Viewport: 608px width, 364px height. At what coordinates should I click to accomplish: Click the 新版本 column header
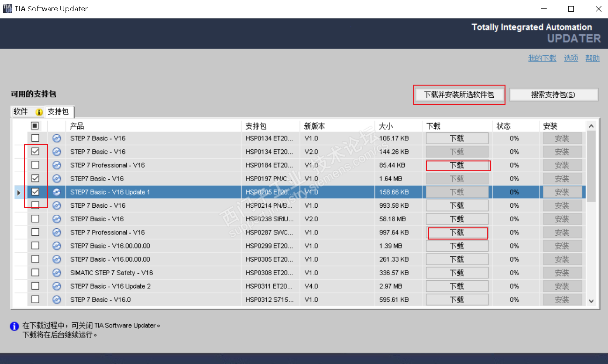tap(337, 126)
